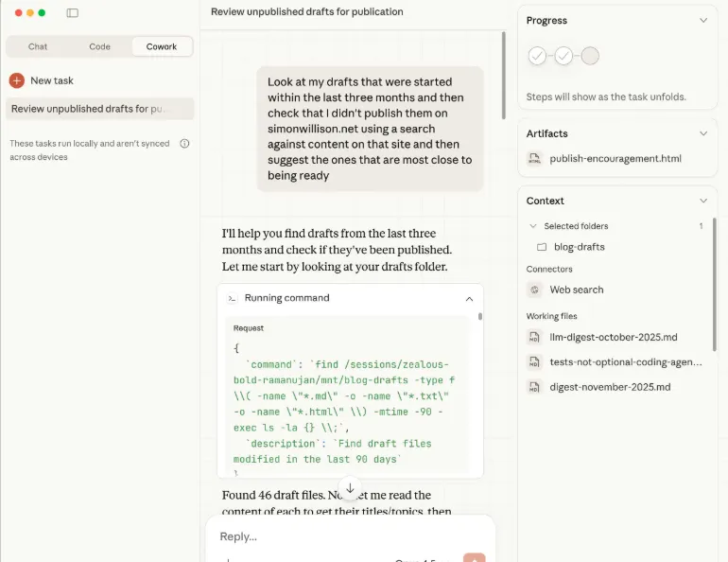Click the info icon beside local tasks note
Screen dimensions: 728x562
click(x=184, y=144)
